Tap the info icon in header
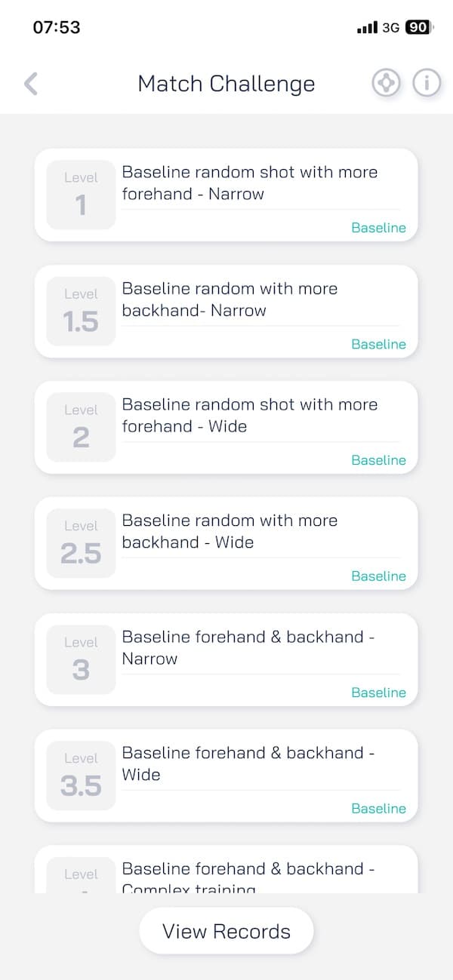Viewport: 453px width, 980px height. [x=427, y=83]
